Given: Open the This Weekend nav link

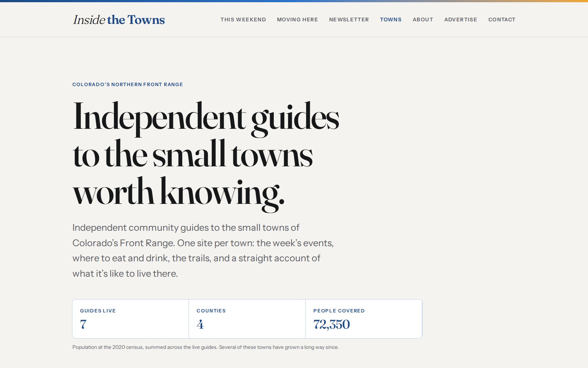Looking at the screenshot, I should pyautogui.click(x=243, y=20).
